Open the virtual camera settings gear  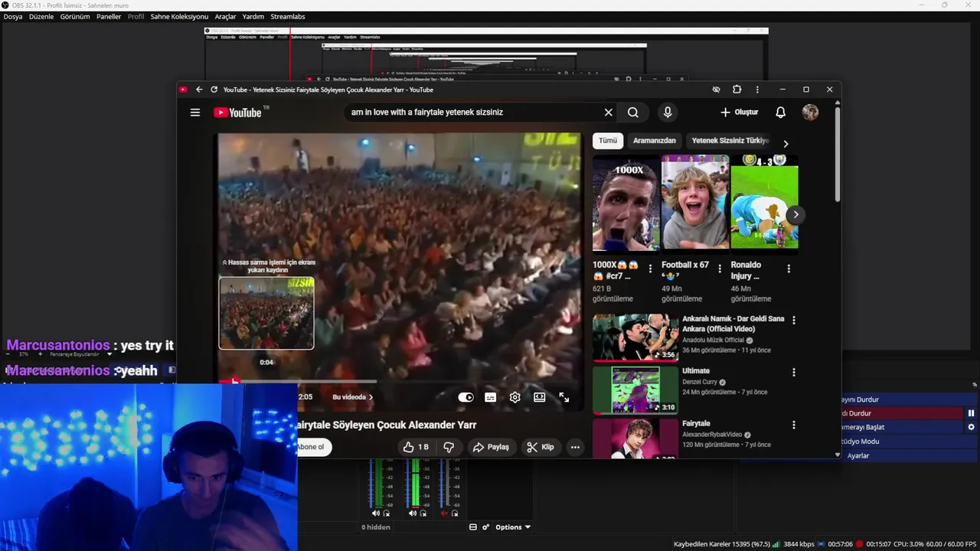coord(971,427)
